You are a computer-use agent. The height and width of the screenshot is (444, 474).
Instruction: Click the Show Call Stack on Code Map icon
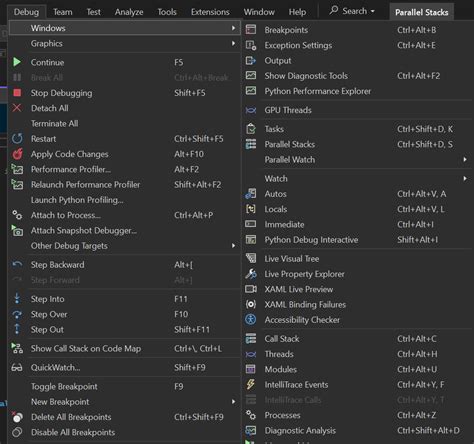click(x=17, y=348)
